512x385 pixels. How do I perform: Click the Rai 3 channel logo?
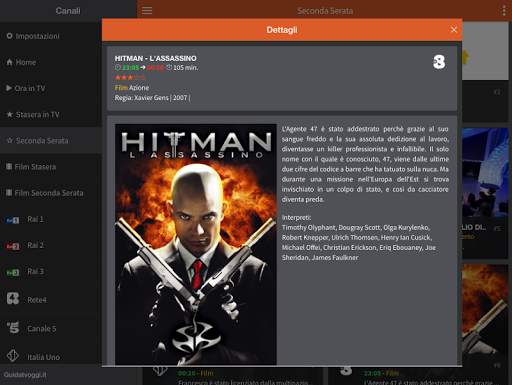tap(13, 273)
